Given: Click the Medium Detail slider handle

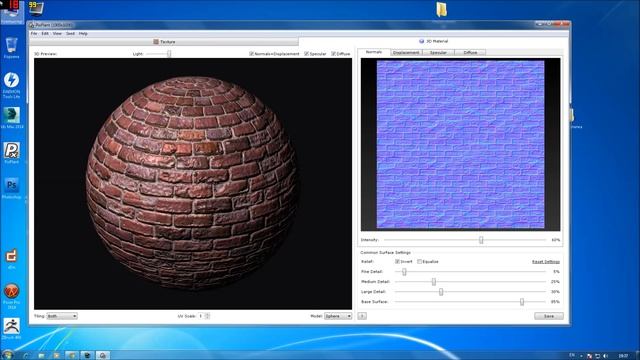Looking at the screenshot, I should tap(434, 282).
